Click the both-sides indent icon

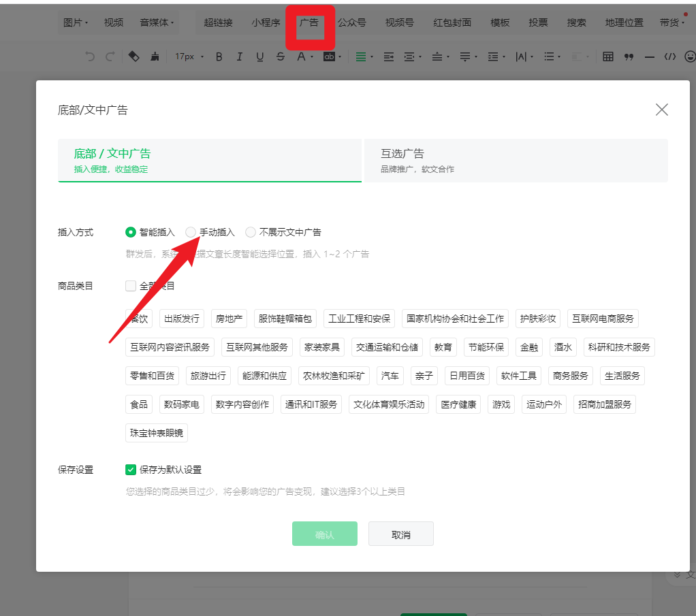[x=409, y=56]
